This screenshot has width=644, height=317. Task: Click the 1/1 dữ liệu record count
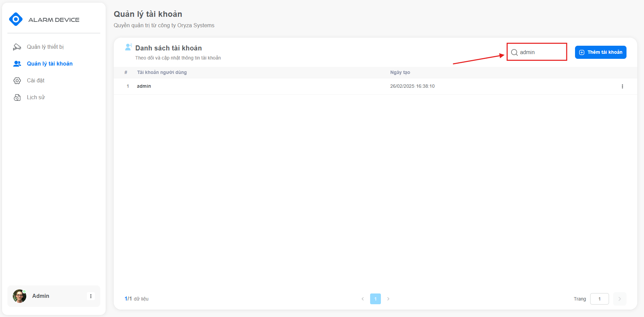136,299
